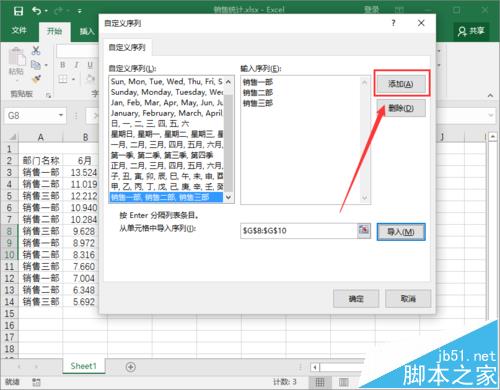
Task: Click the Copy icon in clipboard group
Action: tap(36, 65)
